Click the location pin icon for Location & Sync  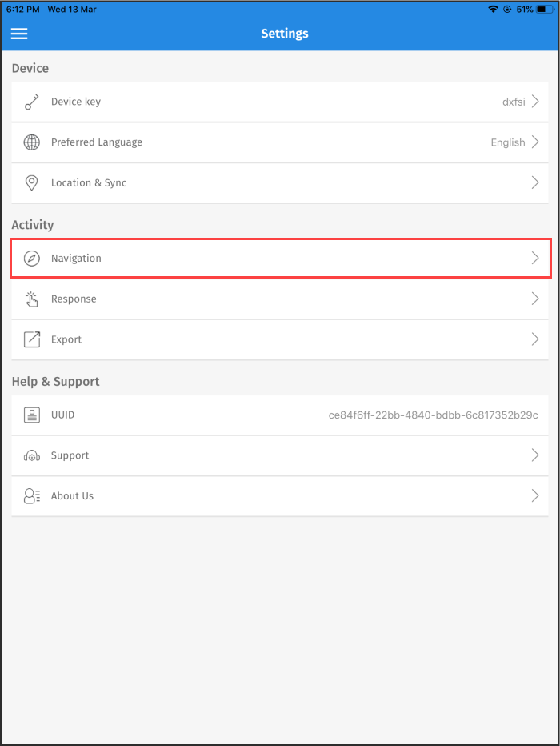(x=31, y=182)
